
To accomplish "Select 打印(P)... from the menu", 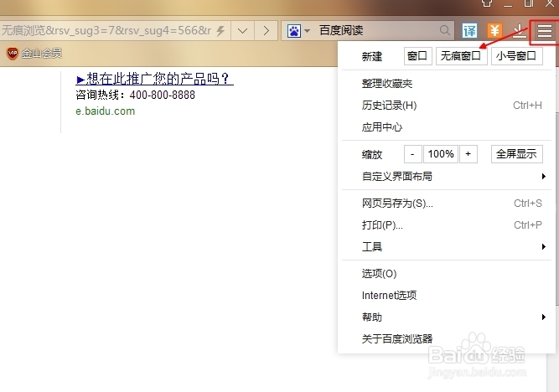I will [447, 225].
